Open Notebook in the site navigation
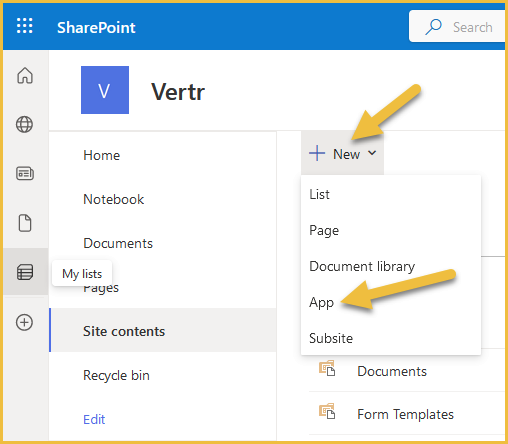The width and height of the screenshot is (508, 444). 113,199
